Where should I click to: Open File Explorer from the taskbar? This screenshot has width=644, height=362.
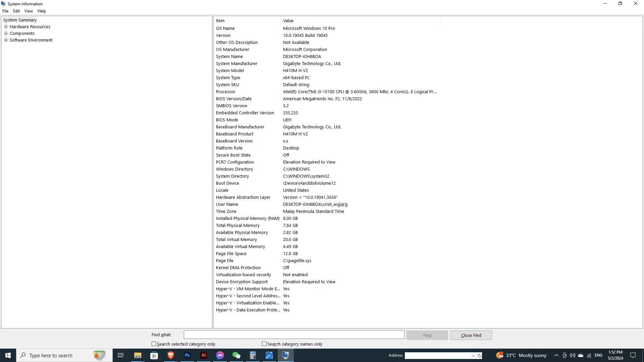point(138,355)
